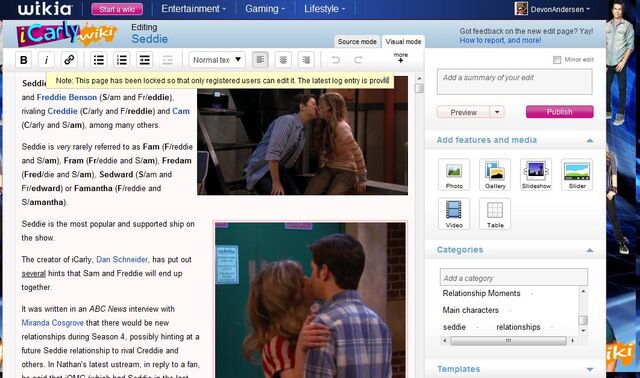Open the Freddie Benson link
The width and height of the screenshot is (640, 378).
coord(67,98)
